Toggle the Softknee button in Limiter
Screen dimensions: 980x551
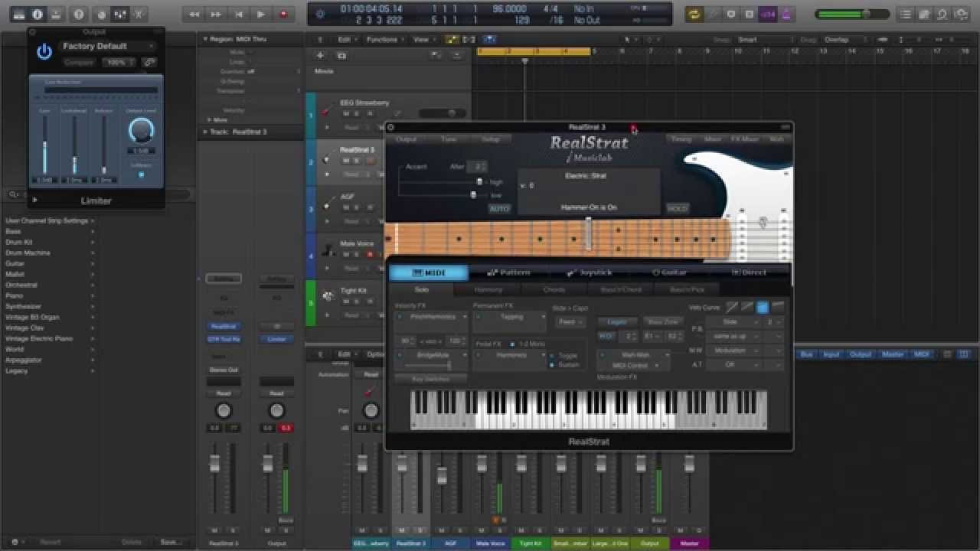click(x=141, y=174)
